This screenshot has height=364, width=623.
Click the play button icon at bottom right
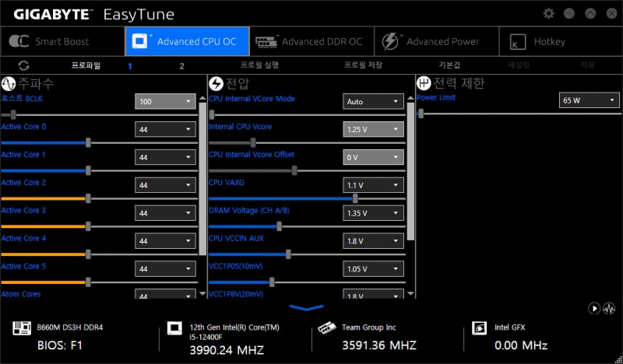594,309
